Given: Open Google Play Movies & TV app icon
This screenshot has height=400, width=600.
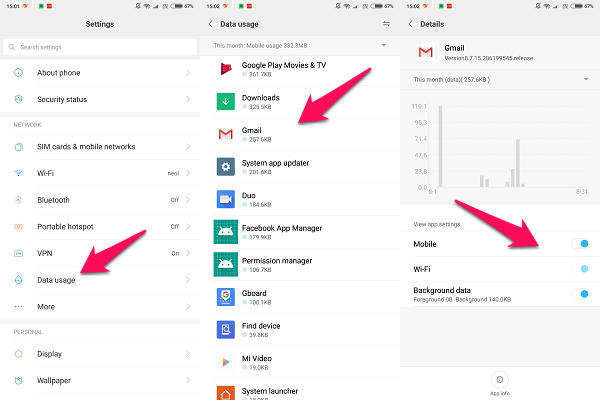Looking at the screenshot, I should (226, 69).
